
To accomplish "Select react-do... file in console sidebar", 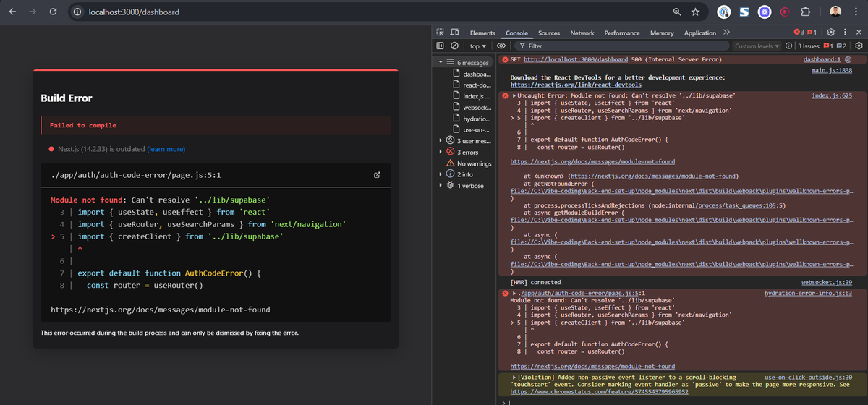I will point(472,85).
